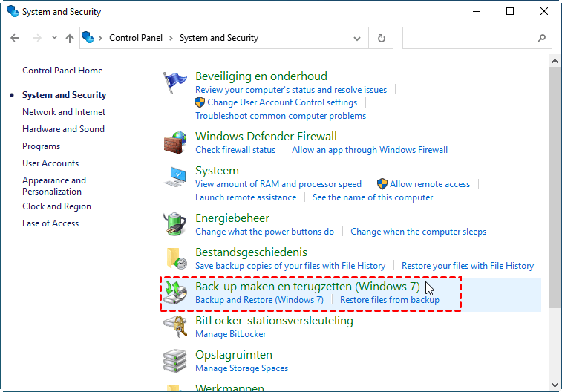This screenshot has height=392, width=562.
Task: Click Troubleshoot common computer problems
Action: [281, 116]
